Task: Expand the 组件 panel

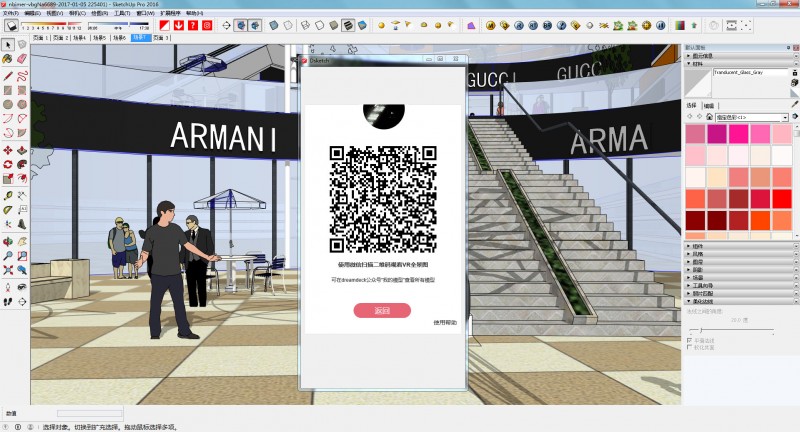Action: point(741,246)
